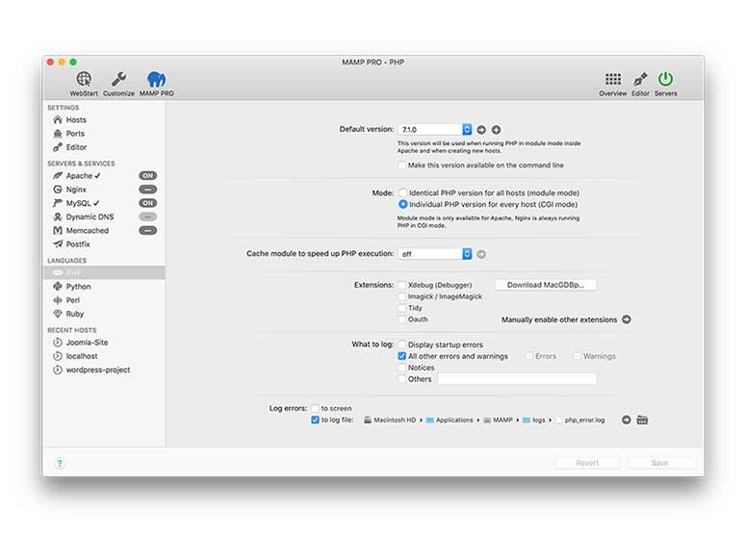Enable the Xdebug (Debugger) extension checkbox
Viewport: 746px width, 560px height.
click(402, 285)
